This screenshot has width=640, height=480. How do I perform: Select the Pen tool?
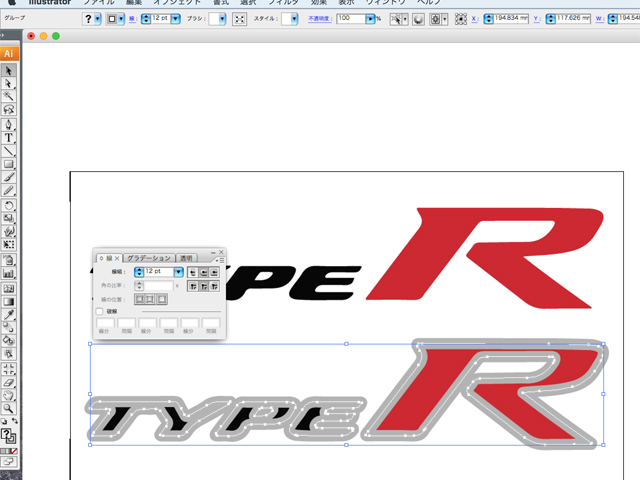tap(9, 124)
